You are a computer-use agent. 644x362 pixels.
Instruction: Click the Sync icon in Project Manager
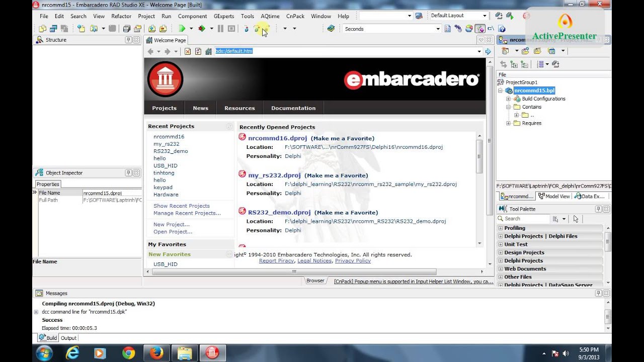[x=503, y=64]
